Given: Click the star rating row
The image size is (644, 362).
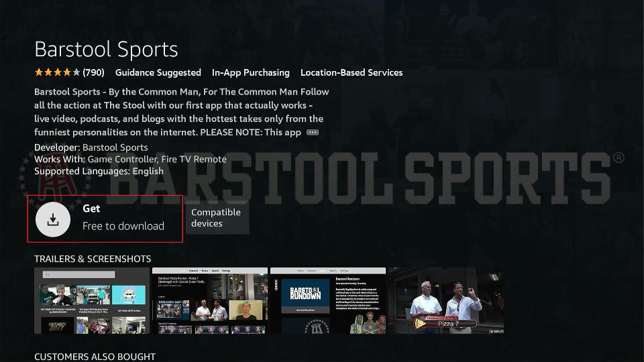Looking at the screenshot, I should tap(57, 72).
